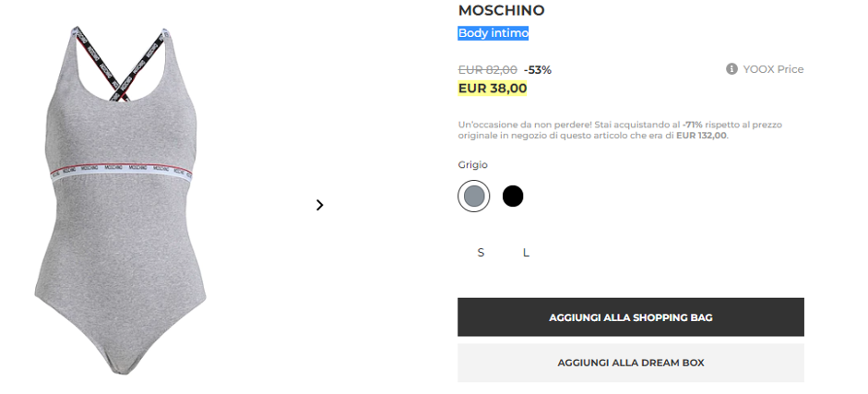This screenshot has height=394, width=868.
Task: Click the next product image arrow
Action: pyautogui.click(x=319, y=205)
